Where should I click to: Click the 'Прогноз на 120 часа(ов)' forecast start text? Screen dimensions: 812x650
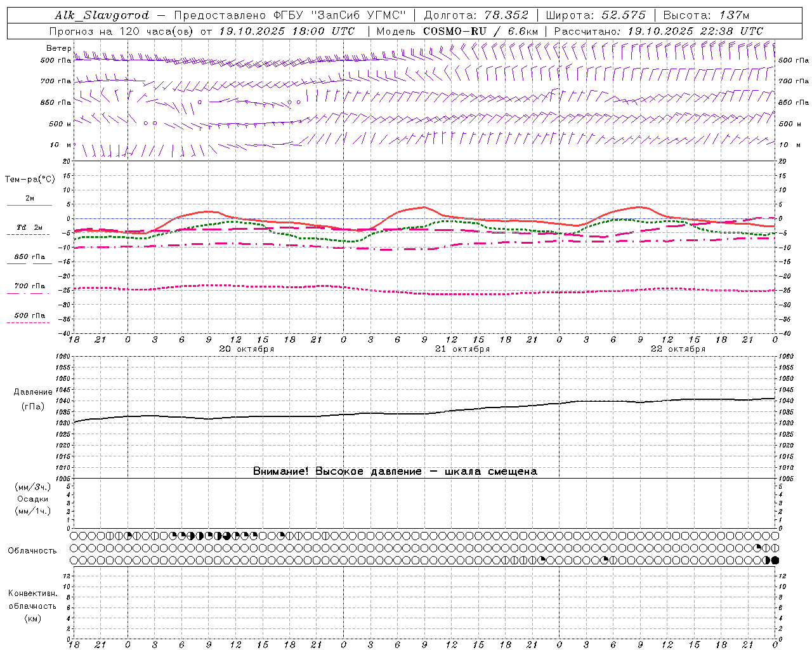pos(202,31)
